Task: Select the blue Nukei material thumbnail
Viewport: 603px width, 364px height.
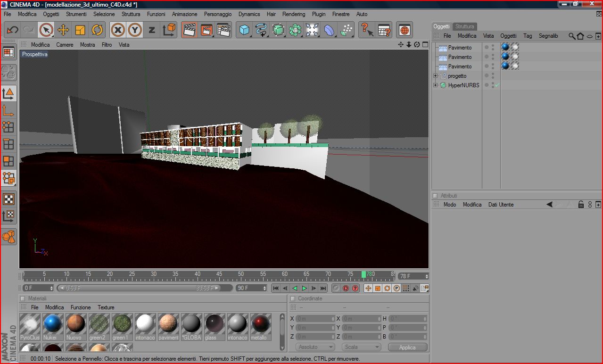Action: (53, 324)
